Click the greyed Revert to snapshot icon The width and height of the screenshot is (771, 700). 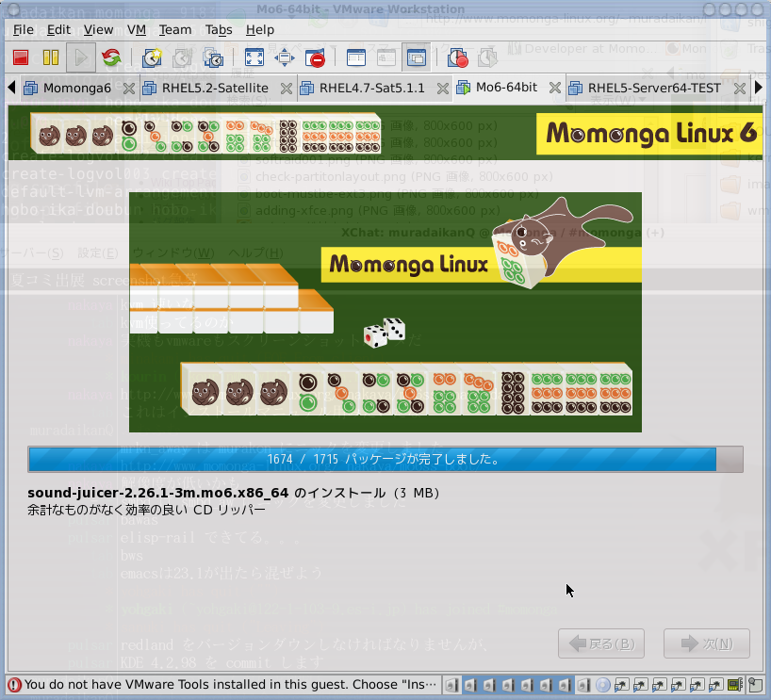(x=183, y=58)
